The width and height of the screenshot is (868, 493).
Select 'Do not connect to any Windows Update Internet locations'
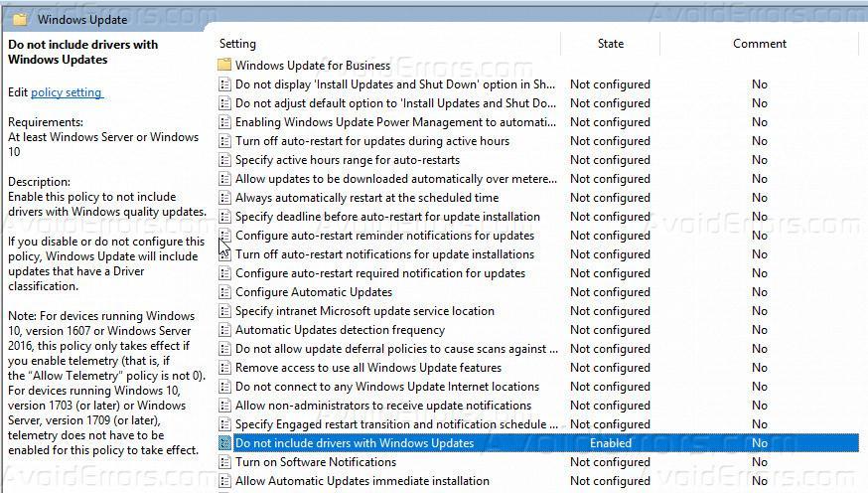coord(386,387)
